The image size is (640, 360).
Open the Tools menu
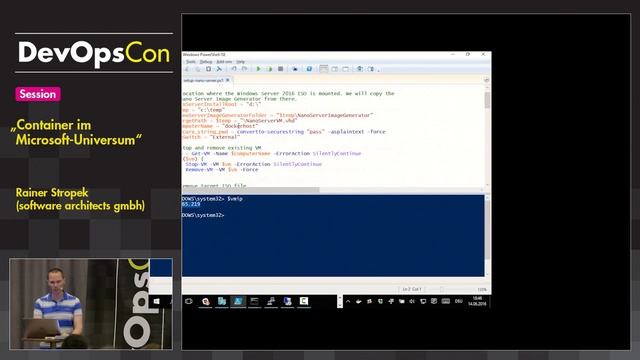pos(191,62)
